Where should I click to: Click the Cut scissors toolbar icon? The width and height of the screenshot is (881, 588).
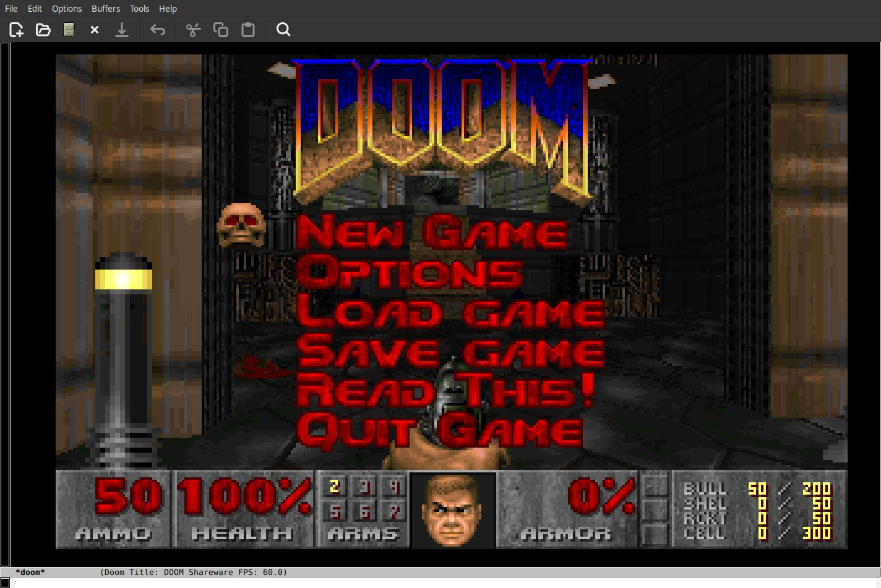point(193,30)
